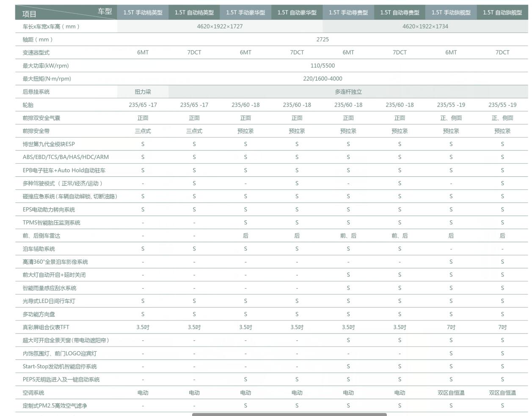Click the 车长x车宽x车高 (mm) row label
Viewport: 532px width, 416px height.
pyautogui.click(x=51, y=26)
